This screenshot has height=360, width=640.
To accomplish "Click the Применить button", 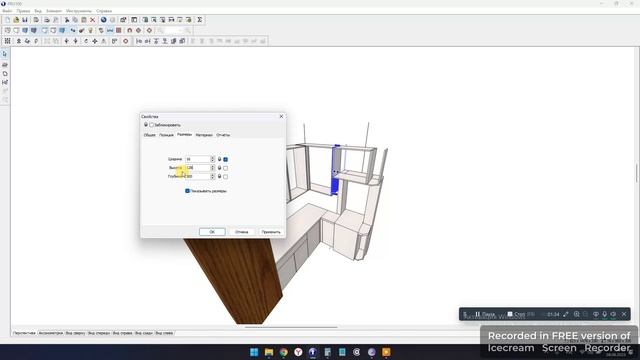I will 271,232.
